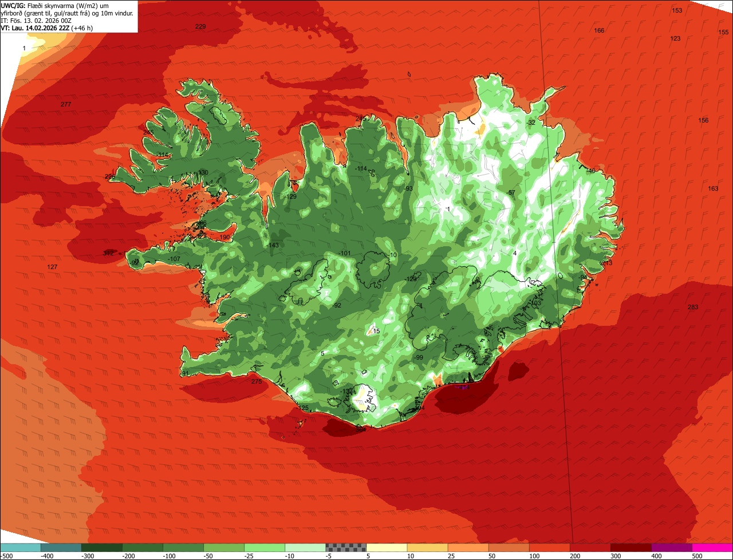Click the light green -25 to -10 swatch
733x560 pixels.
[265, 547]
